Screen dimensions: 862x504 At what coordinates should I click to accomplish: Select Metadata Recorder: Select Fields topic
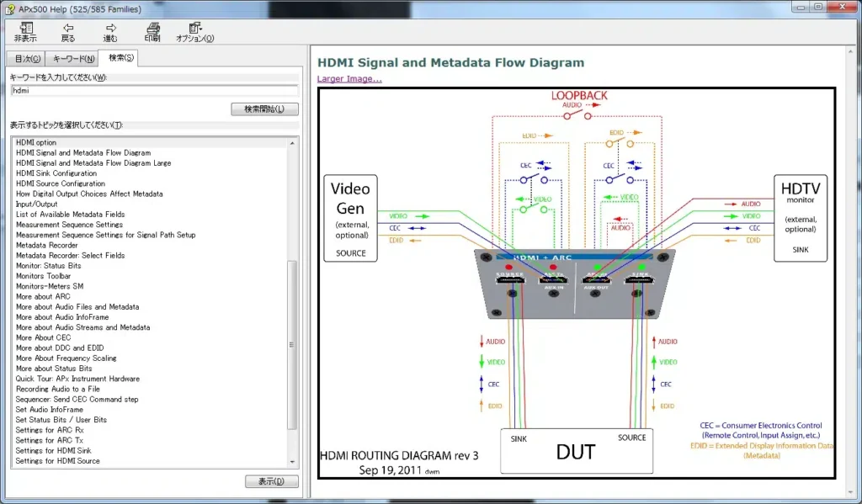[x=71, y=255]
